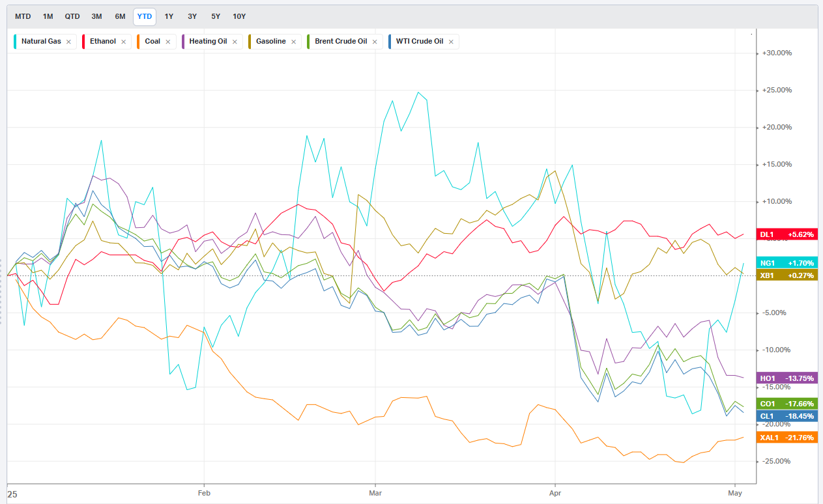
Task: Remove Brent Crude Oil series with its x
Action: (375, 42)
